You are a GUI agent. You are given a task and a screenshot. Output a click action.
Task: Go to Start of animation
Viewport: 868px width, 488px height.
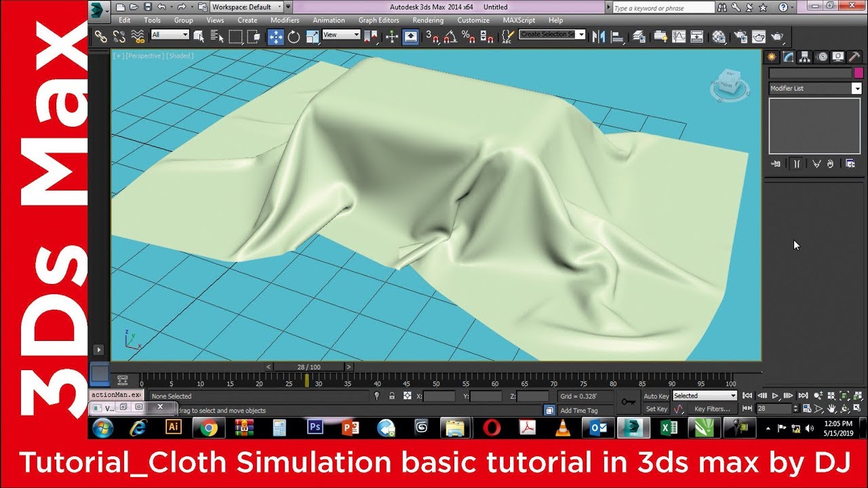pos(748,396)
